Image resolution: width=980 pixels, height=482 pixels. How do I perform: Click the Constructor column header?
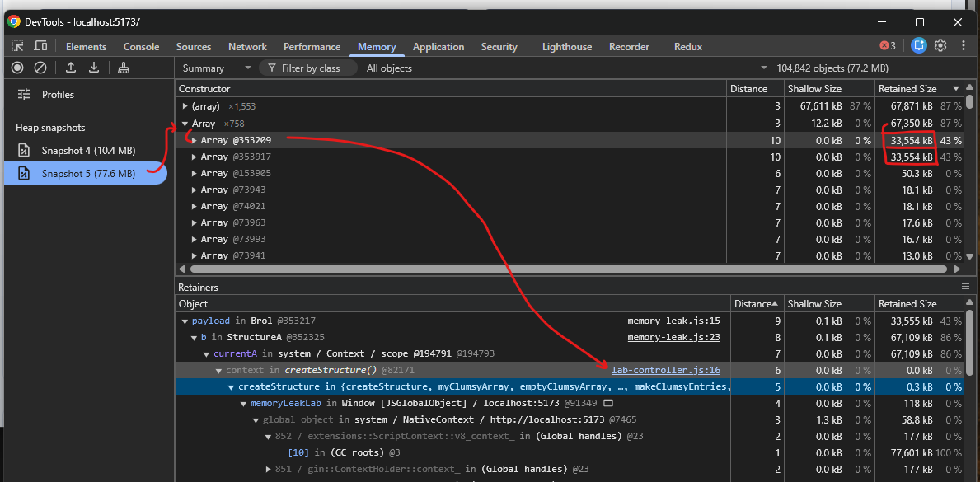tap(450, 89)
